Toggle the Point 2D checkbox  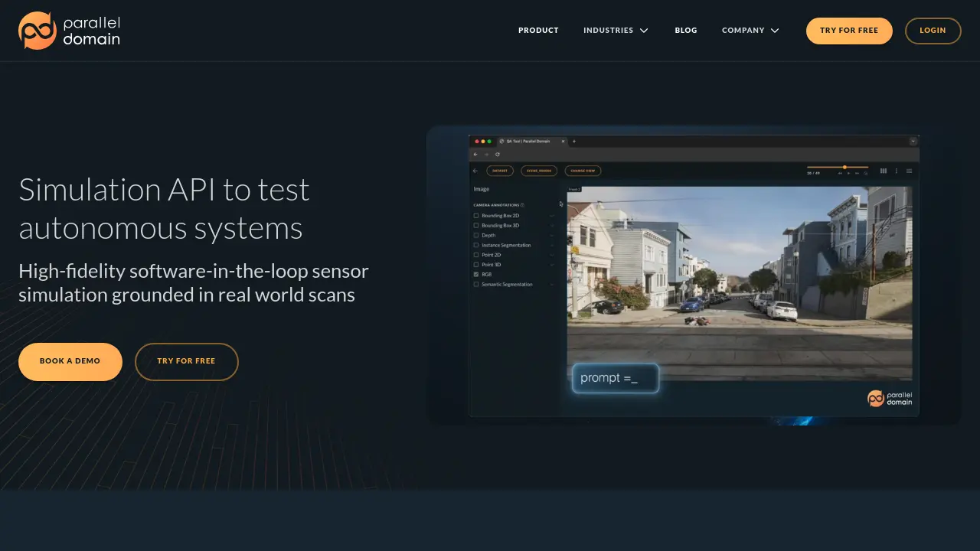[x=476, y=255]
